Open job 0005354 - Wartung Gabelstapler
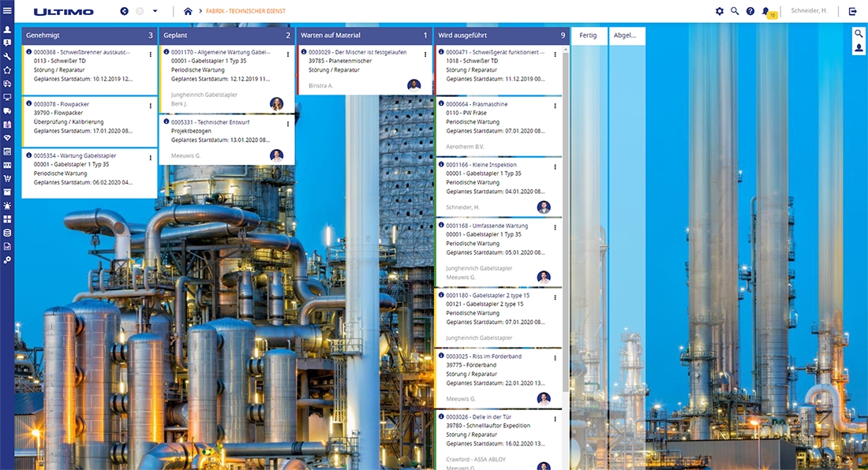Screen dimensions: 868x470 [x=75, y=156]
